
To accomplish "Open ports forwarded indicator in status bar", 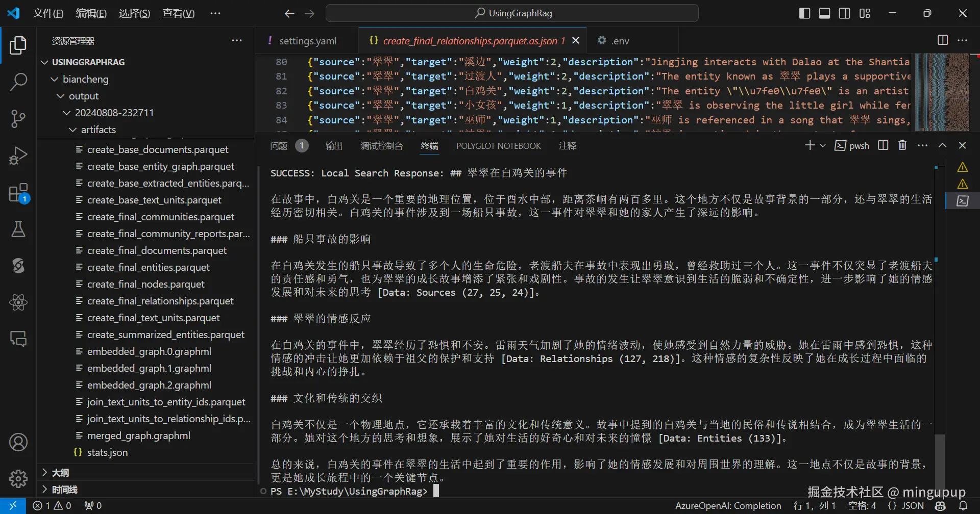I will tap(93, 506).
